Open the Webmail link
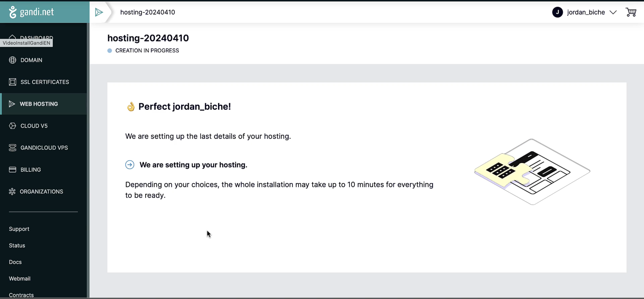 coord(20,278)
